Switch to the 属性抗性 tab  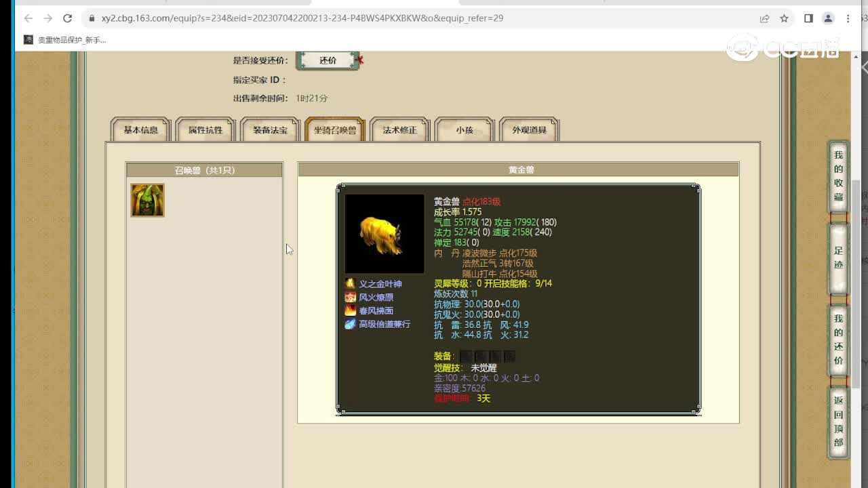(x=205, y=129)
